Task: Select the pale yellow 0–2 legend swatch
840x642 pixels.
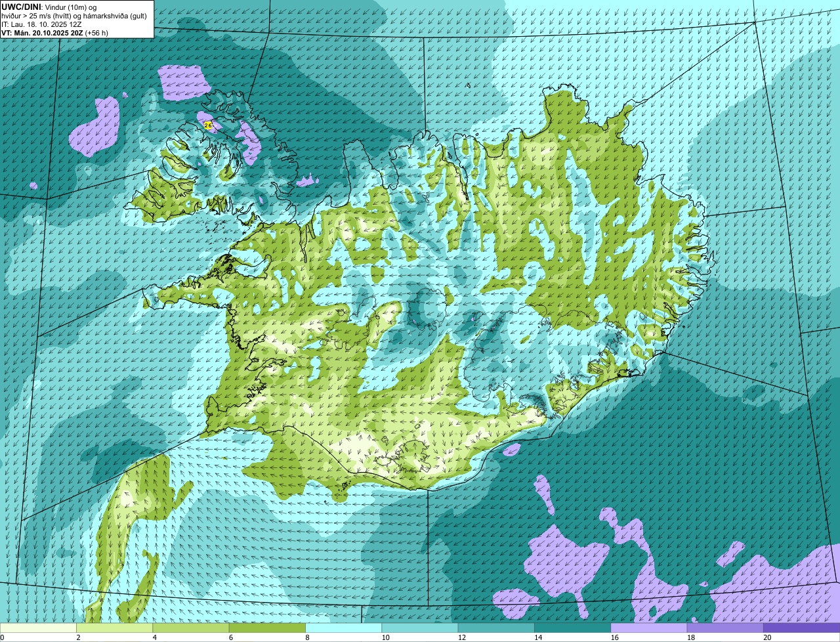Action: tap(39, 628)
